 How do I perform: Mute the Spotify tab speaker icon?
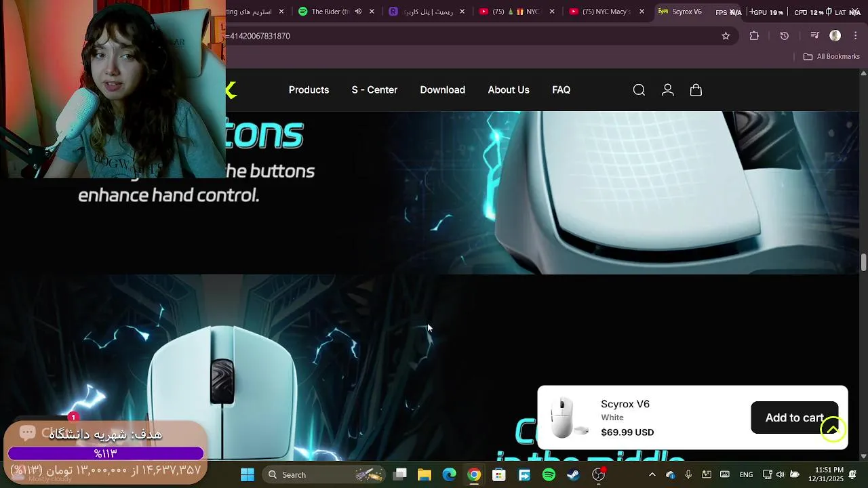coord(358,12)
